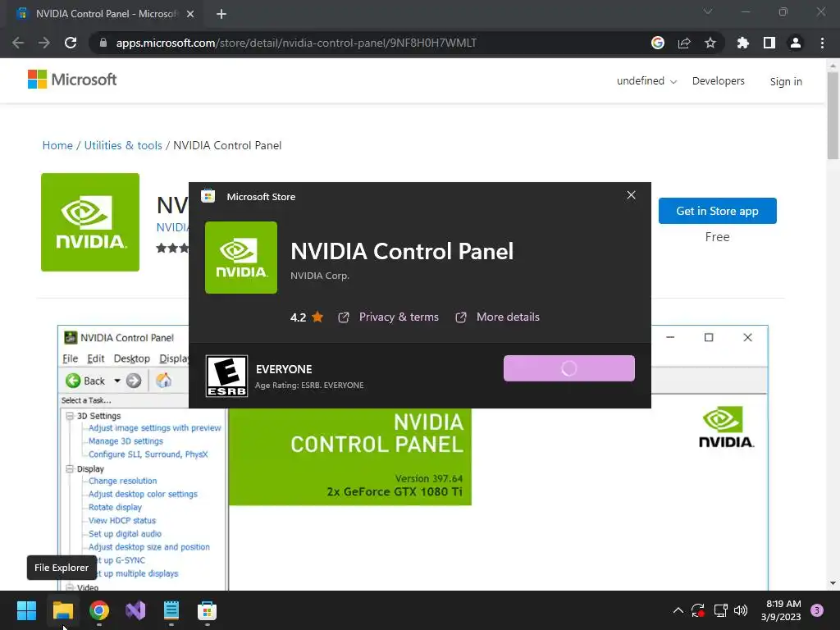The height and width of the screenshot is (630, 840).
Task: Open Microsoft Store taskbar icon
Action: pyautogui.click(x=207, y=610)
